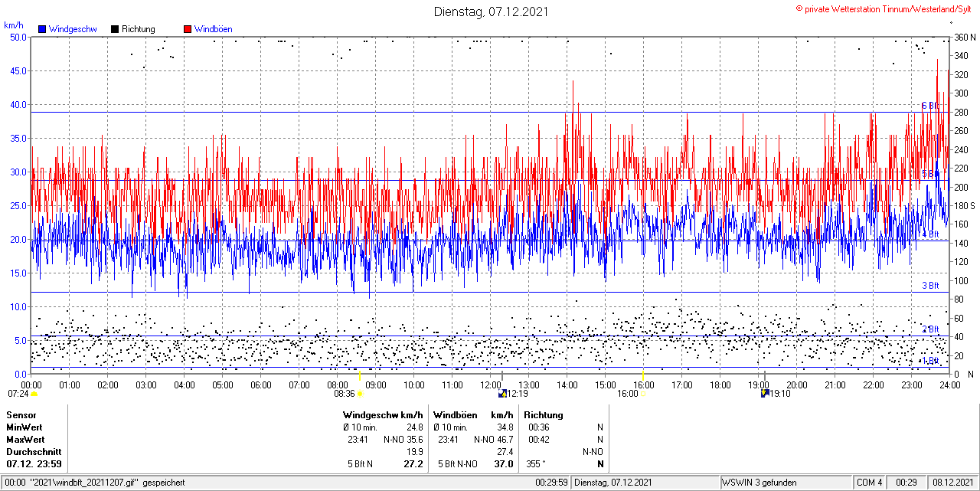Click the 2 Bft threshold label
This screenshot has width=980, height=491.
tap(929, 329)
